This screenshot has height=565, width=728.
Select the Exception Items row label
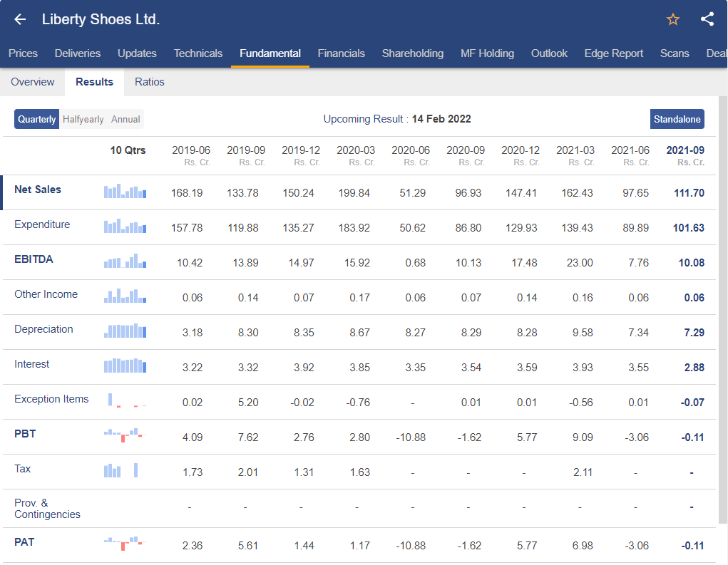click(x=51, y=399)
